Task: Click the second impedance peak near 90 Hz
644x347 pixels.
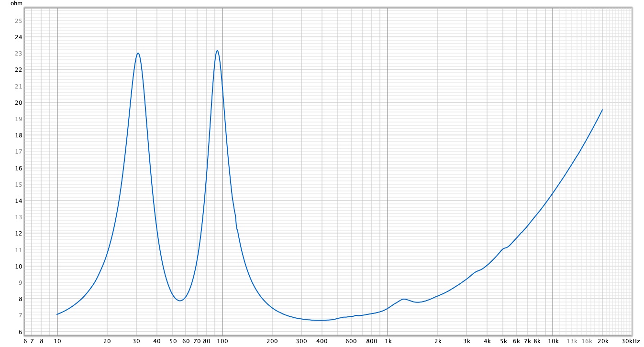Action: (217, 50)
